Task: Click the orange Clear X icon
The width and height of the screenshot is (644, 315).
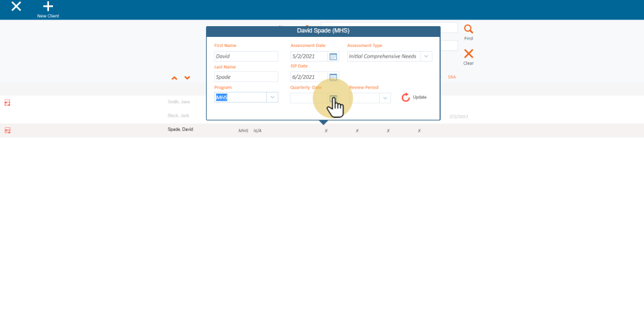Action: tap(468, 54)
